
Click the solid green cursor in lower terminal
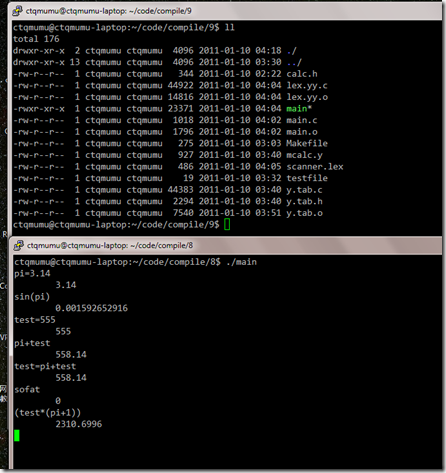(17, 435)
